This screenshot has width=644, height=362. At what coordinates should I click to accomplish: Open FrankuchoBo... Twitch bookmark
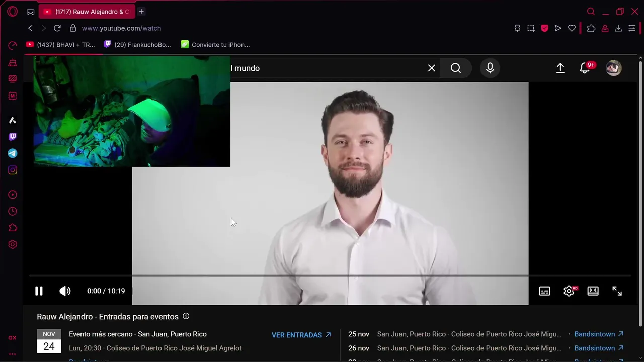137,45
